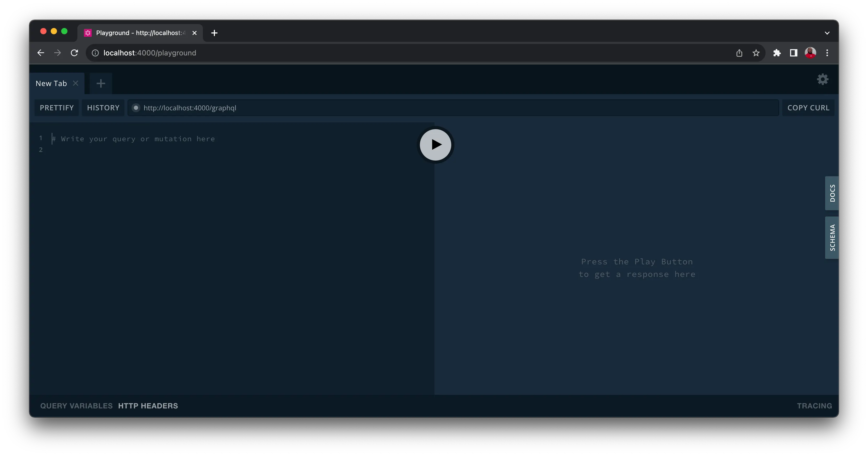Open the HISTORY panel
The height and width of the screenshot is (456, 868).
103,108
